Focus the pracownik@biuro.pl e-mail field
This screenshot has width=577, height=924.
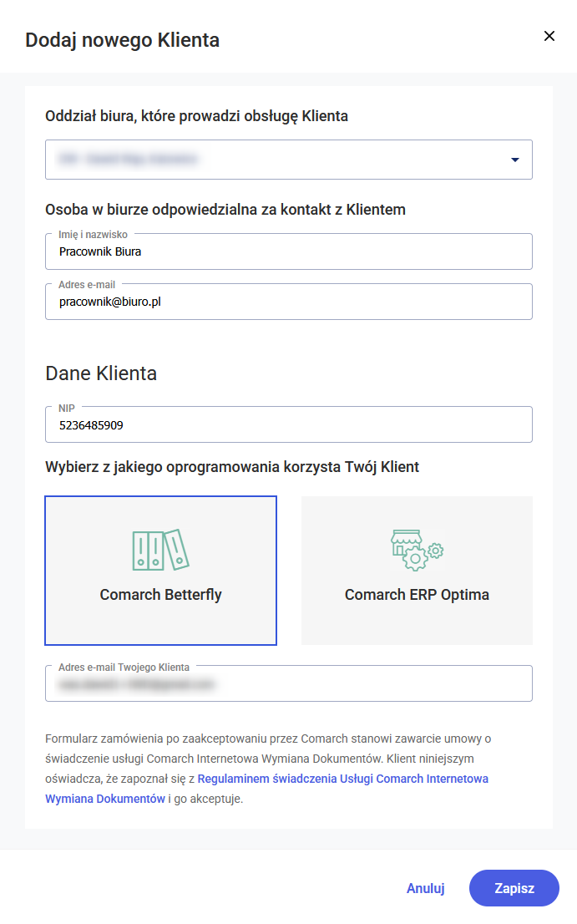tap(288, 302)
